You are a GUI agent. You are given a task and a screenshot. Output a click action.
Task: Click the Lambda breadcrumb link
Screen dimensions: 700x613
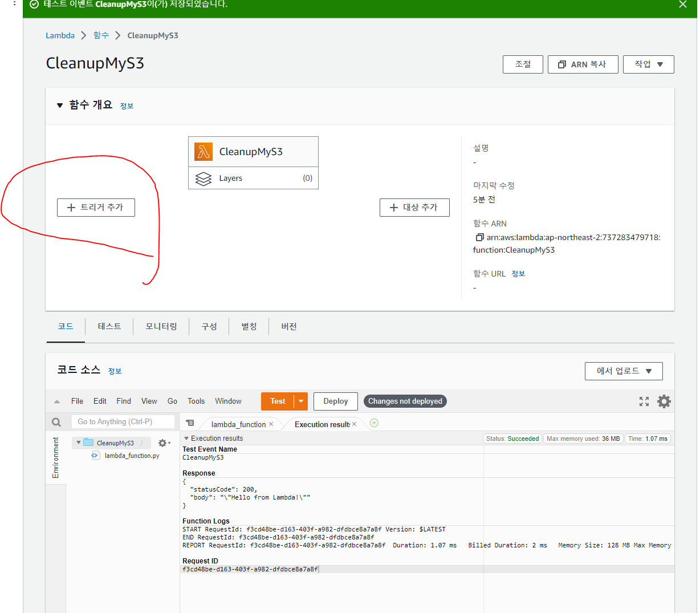60,35
